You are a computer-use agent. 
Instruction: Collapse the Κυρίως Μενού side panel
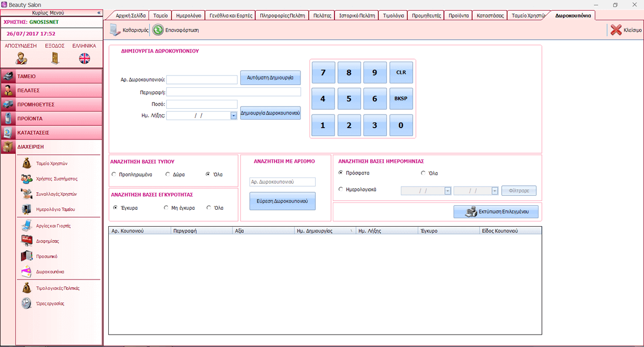point(99,12)
